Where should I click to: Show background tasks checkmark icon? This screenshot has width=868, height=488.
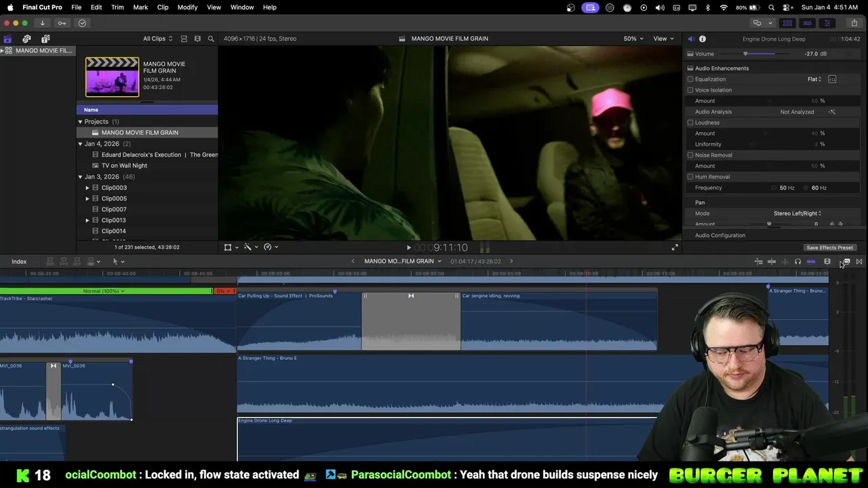coord(82,23)
